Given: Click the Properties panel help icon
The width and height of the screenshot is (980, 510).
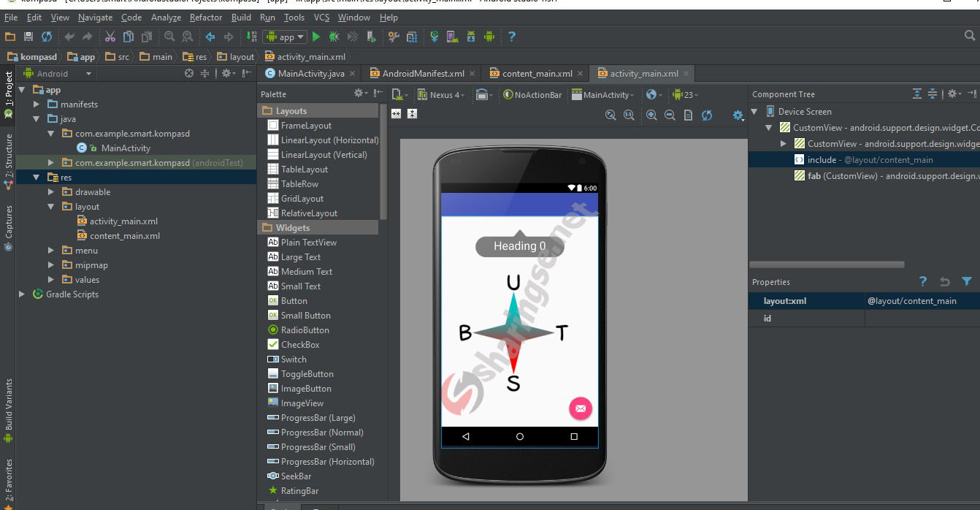Looking at the screenshot, I should [x=923, y=281].
